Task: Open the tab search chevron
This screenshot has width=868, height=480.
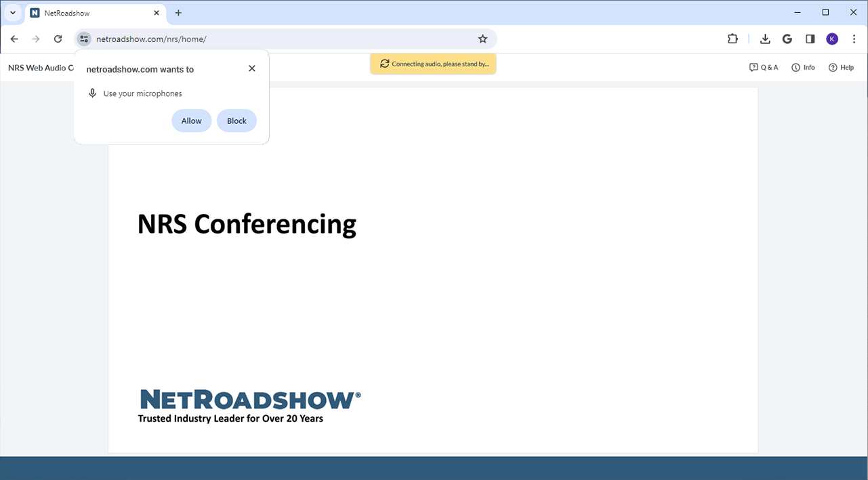Action: point(12,12)
